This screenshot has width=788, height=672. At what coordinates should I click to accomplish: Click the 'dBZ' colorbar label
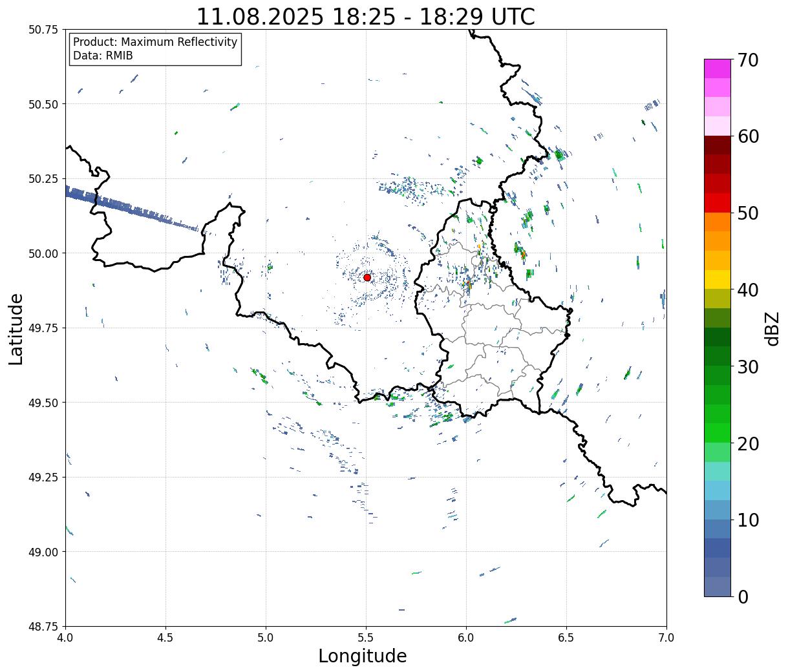click(772, 328)
